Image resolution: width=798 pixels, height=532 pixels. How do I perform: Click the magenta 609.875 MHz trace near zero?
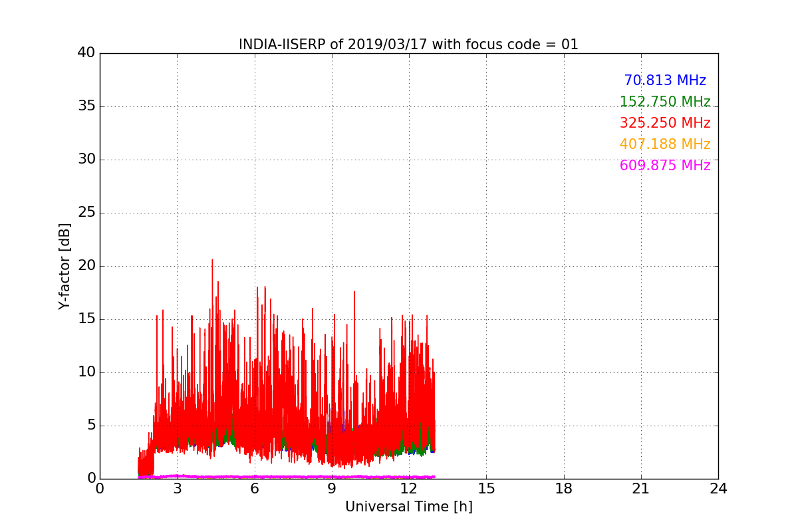[286, 477]
